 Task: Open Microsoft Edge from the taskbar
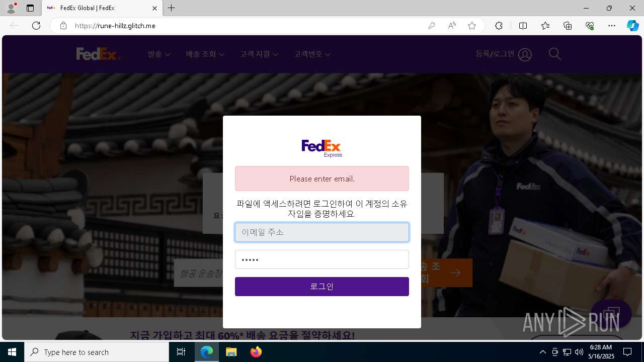[207, 352]
